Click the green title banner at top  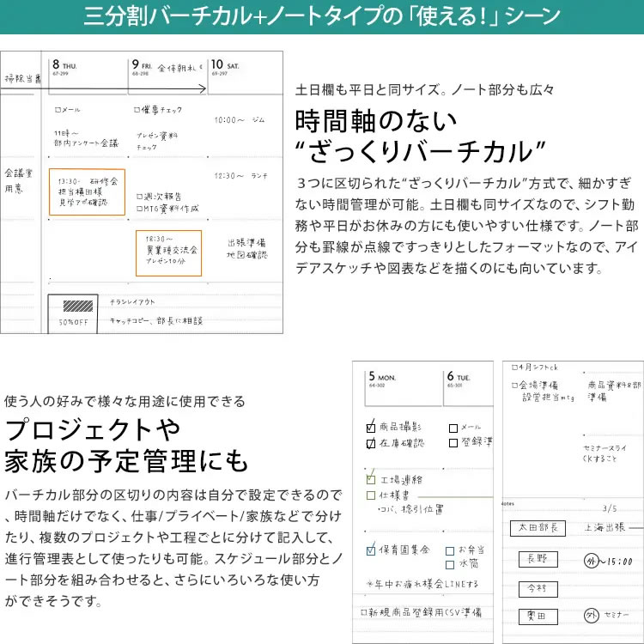tap(322, 16)
